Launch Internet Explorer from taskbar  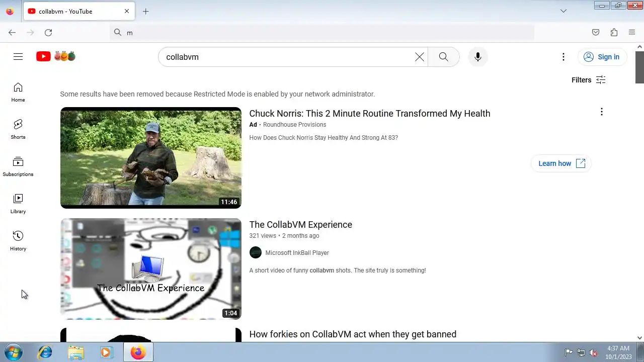(45, 352)
